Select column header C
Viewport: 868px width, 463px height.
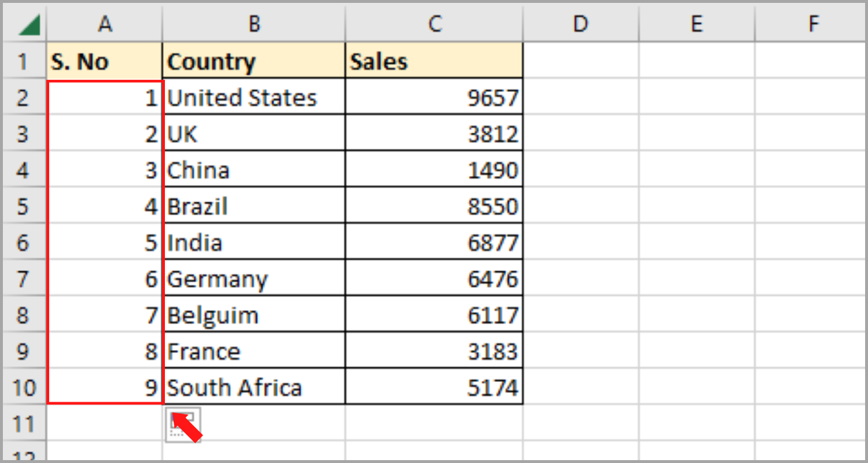(434, 23)
